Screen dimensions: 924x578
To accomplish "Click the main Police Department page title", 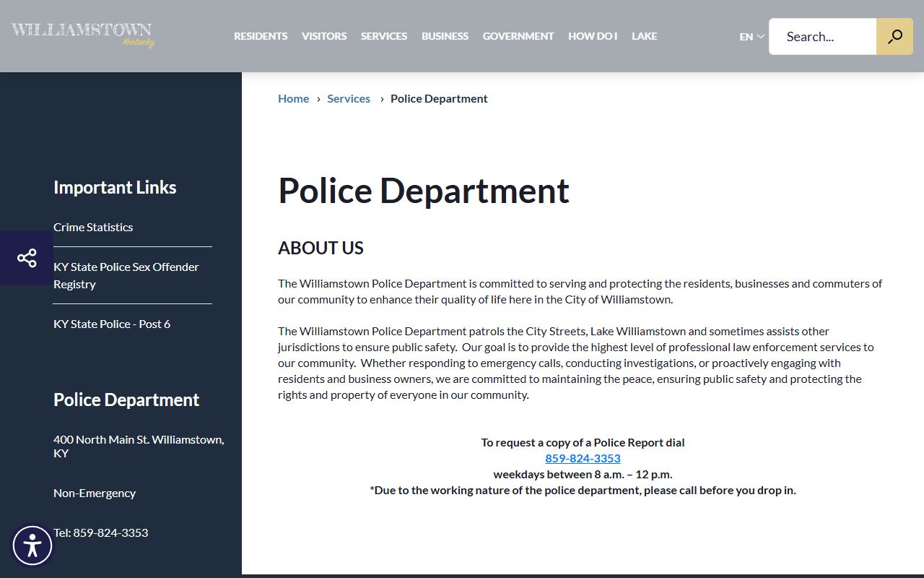I will (x=424, y=191).
